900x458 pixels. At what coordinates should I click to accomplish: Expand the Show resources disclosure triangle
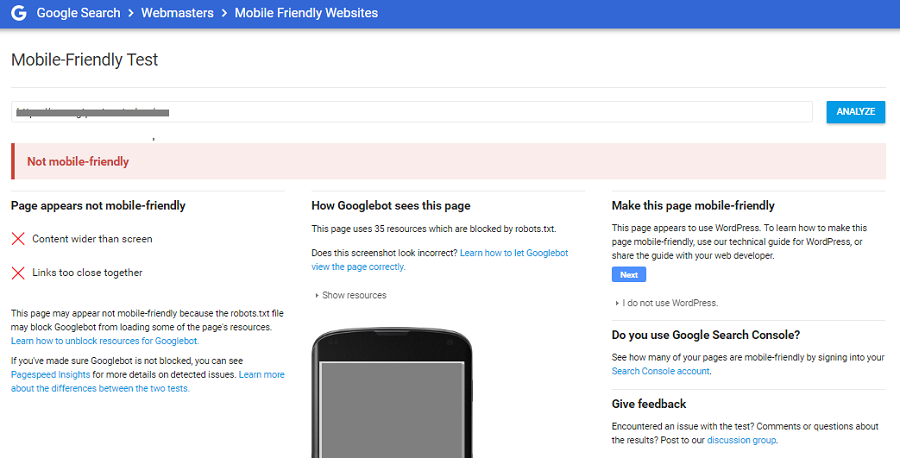point(317,296)
